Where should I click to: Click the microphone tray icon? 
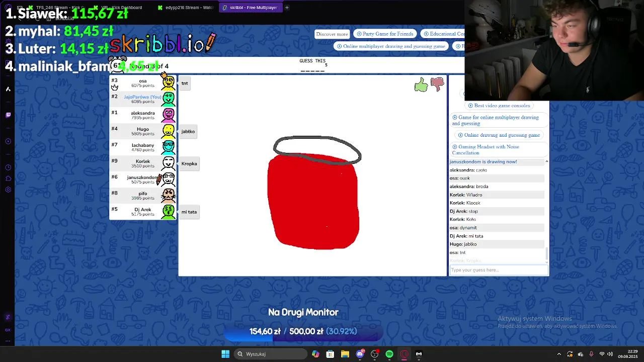tap(591, 354)
